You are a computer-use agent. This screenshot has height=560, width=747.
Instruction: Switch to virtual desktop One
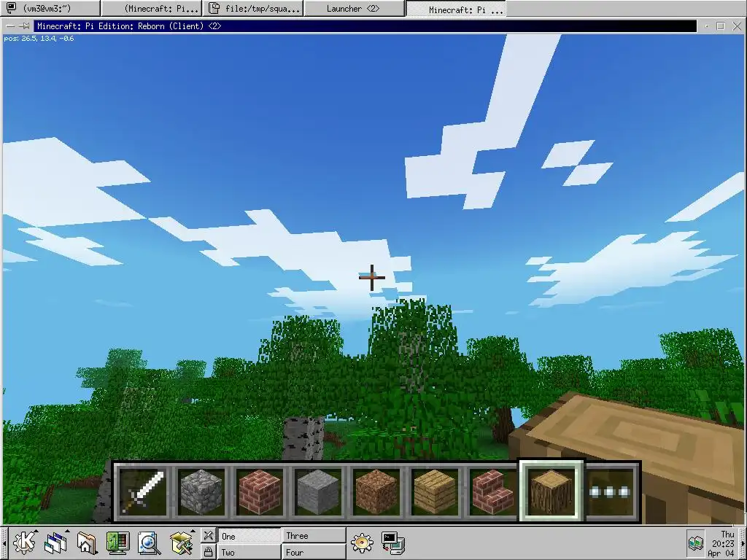(249, 536)
